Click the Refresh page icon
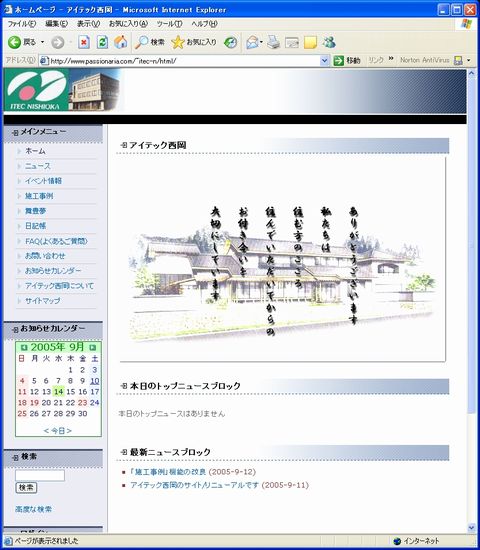Viewport: 480px width, 550px height. point(102,42)
